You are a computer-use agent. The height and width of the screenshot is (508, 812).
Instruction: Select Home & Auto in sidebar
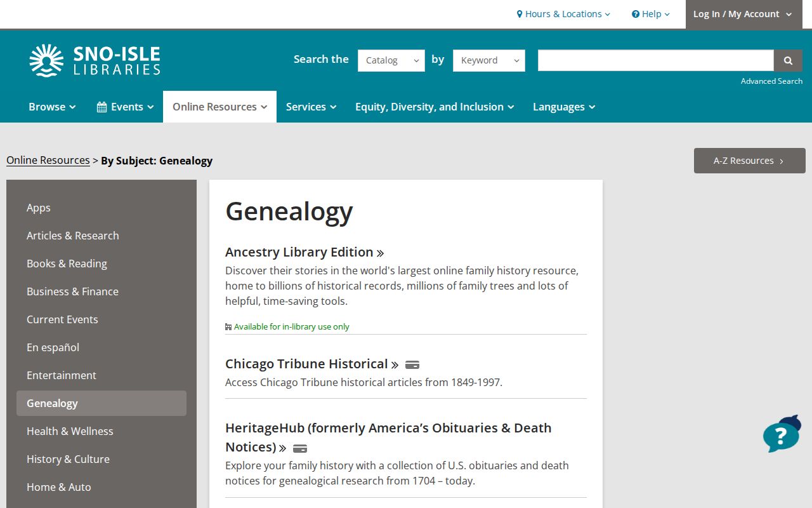[101, 487]
